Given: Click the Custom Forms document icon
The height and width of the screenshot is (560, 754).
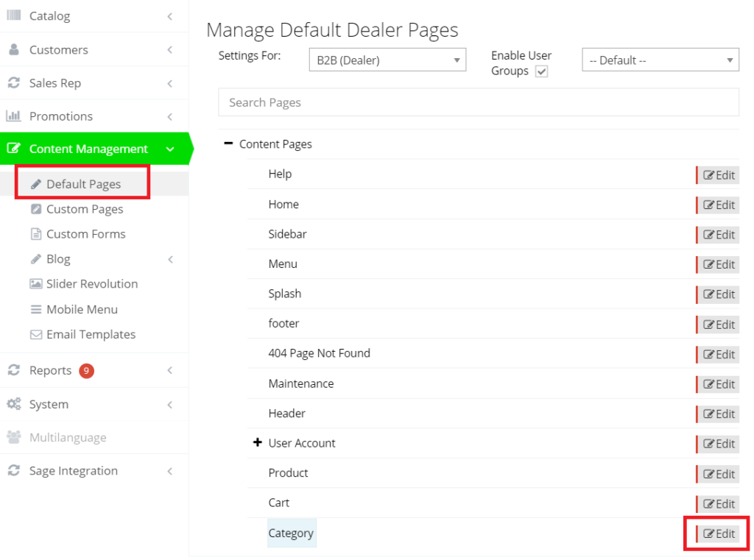Looking at the screenshot, I should coord(35,234).
